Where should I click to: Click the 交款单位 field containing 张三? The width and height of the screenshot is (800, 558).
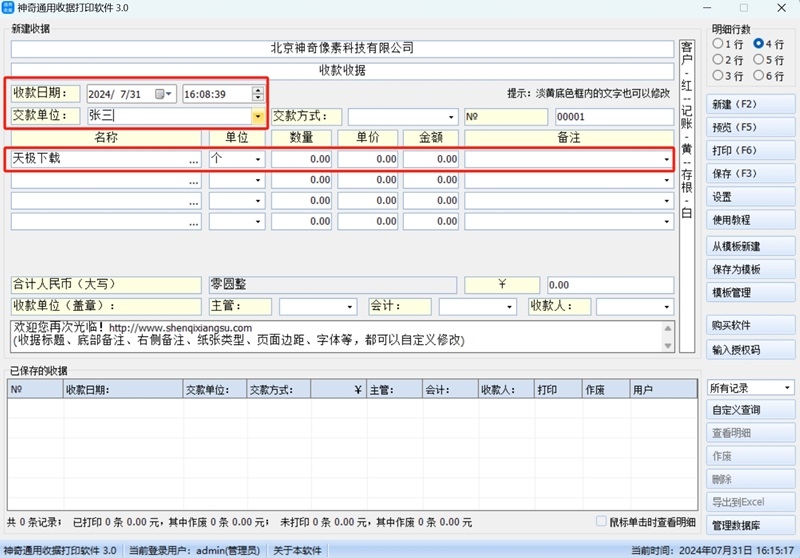[169, 116]
